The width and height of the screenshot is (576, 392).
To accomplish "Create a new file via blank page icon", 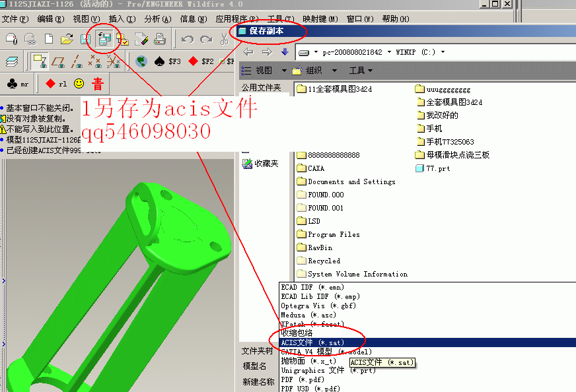I will click(x=48, y=38).
